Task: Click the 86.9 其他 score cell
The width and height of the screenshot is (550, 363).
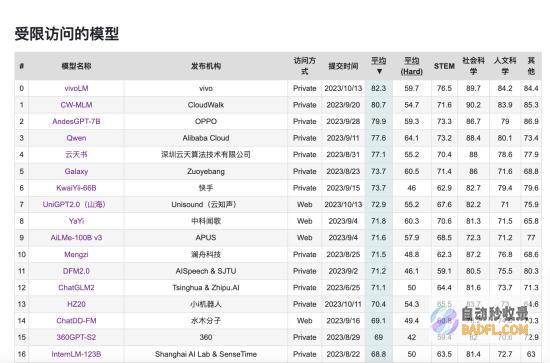Action: [531, 121]
